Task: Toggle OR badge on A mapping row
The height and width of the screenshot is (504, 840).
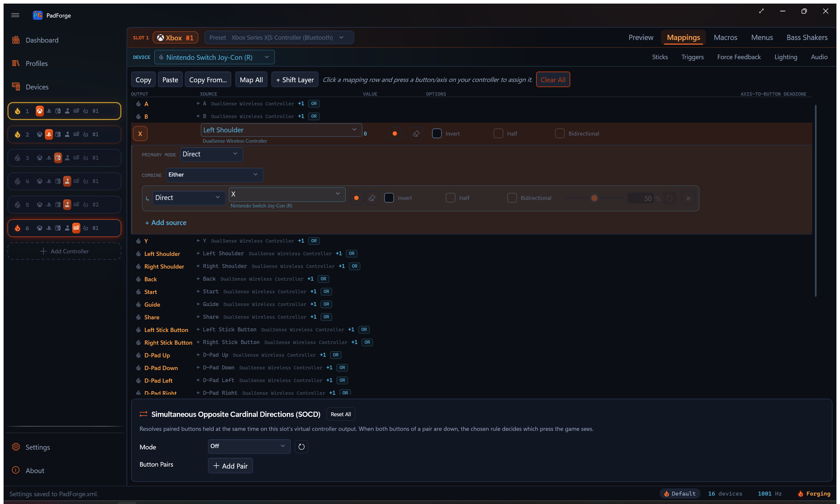Action: pos(314,104)
